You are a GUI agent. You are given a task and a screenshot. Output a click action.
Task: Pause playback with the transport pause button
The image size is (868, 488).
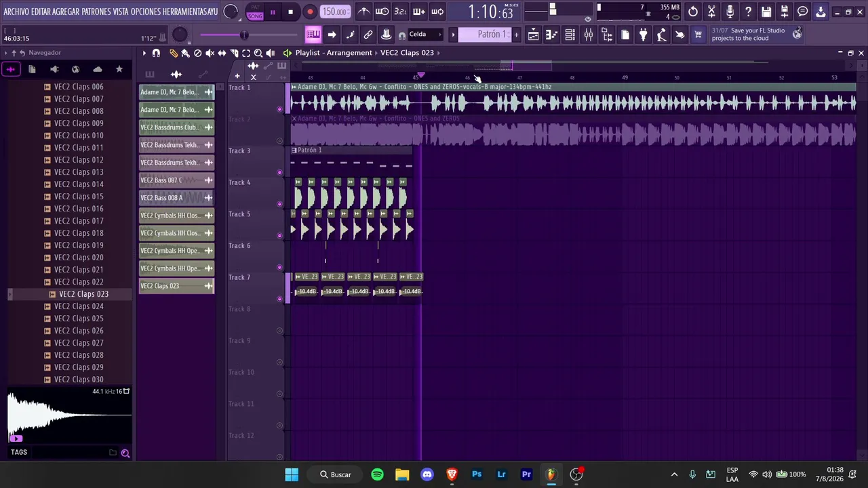point(273,12)
